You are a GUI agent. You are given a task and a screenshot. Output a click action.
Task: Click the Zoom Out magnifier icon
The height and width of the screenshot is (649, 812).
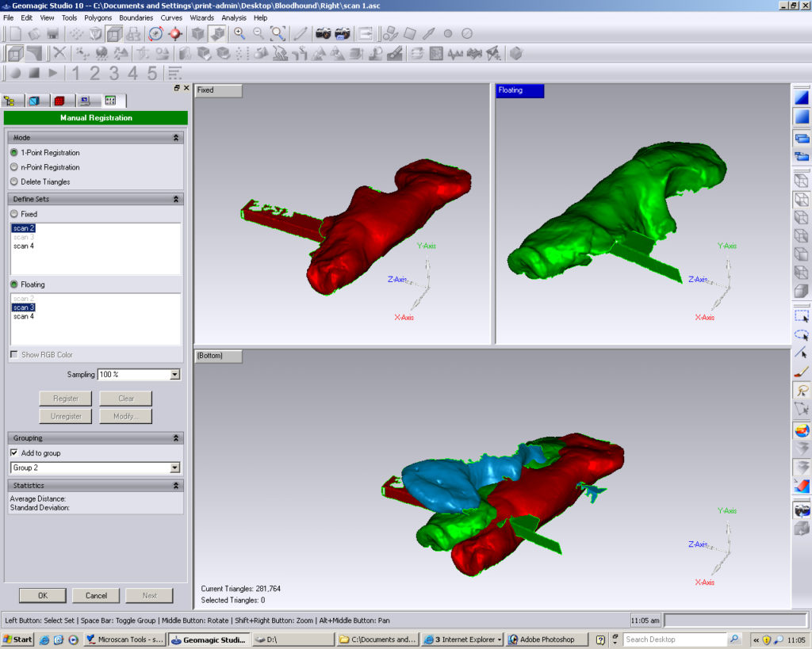coord(258,33)
